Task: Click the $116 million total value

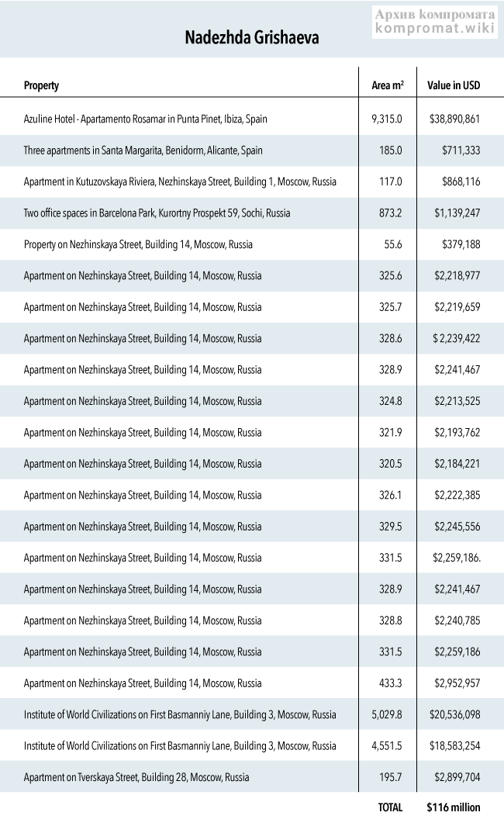Action: 453,807
